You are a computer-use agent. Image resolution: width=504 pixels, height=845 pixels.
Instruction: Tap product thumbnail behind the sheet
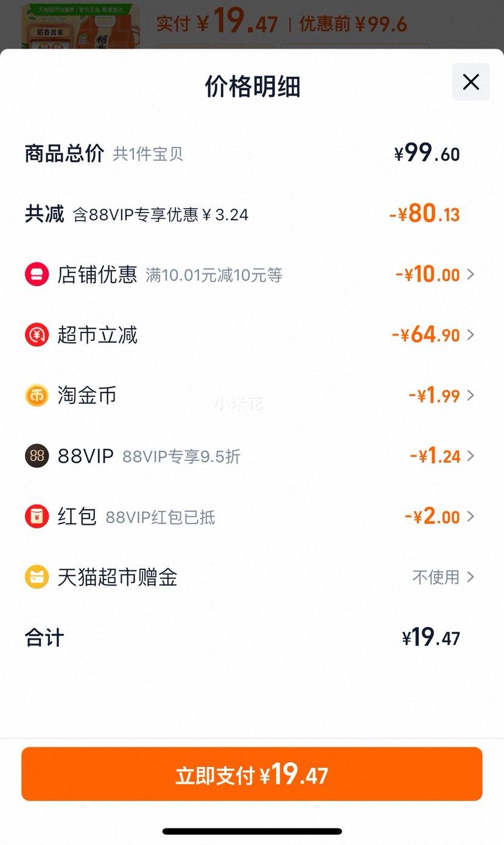(80, 27)
